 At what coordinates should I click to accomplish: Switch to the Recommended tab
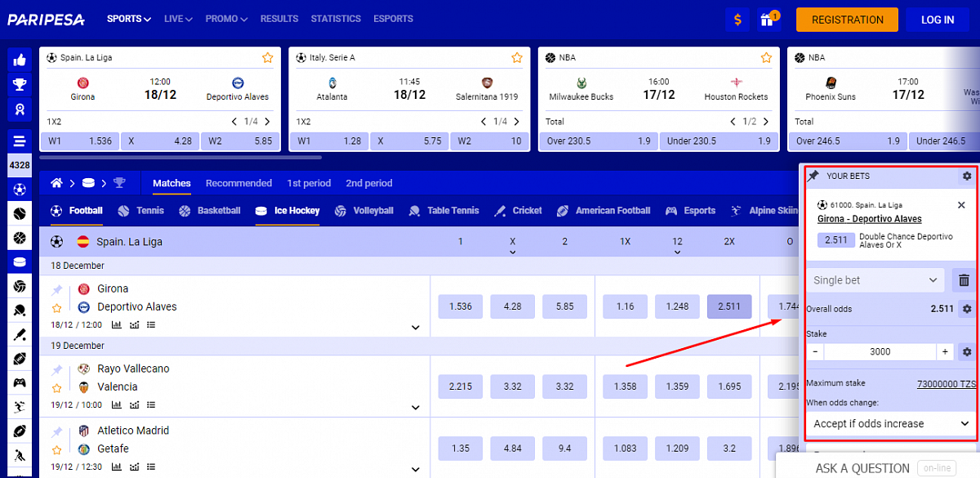pyautogui.click(x=238, y=183)
